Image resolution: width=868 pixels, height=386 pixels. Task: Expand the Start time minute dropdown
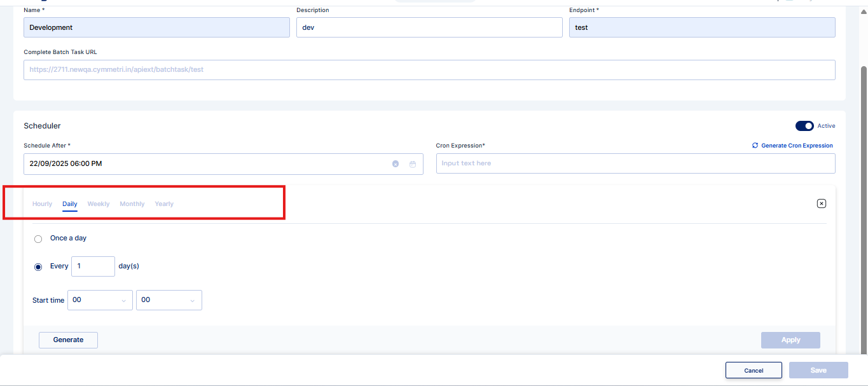coord(169,300)
